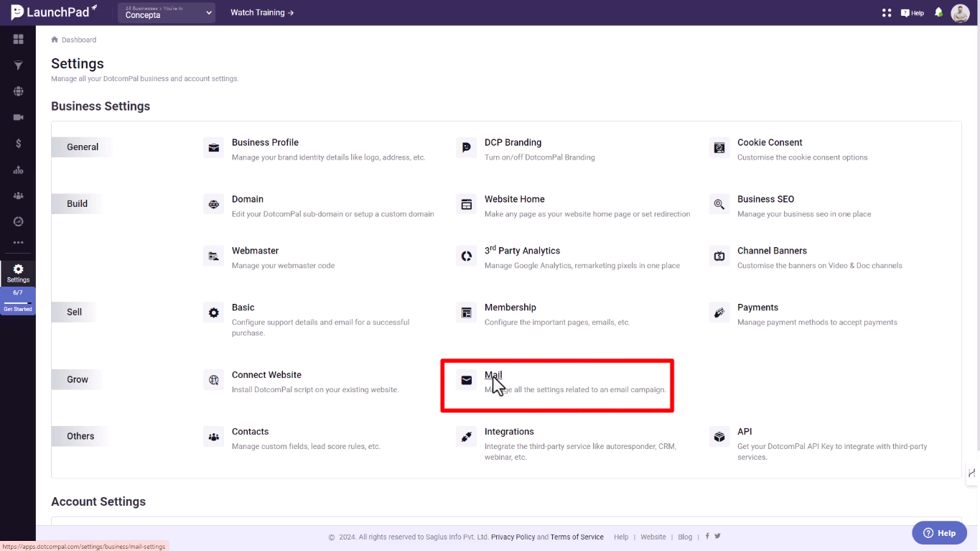The image size is (980, 551).
Task: Click the Basic settings gear icon
Action: pos(213,313)
